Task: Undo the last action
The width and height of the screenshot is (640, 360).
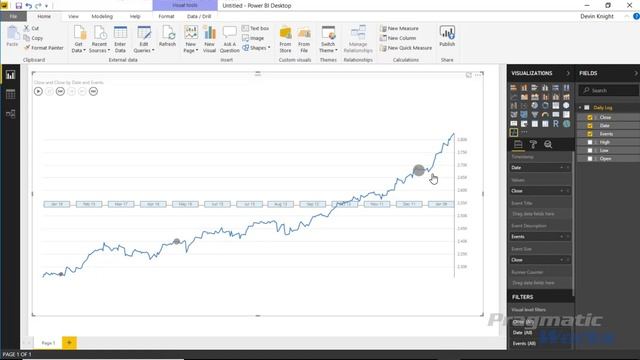Action: [x=29, y=6]
